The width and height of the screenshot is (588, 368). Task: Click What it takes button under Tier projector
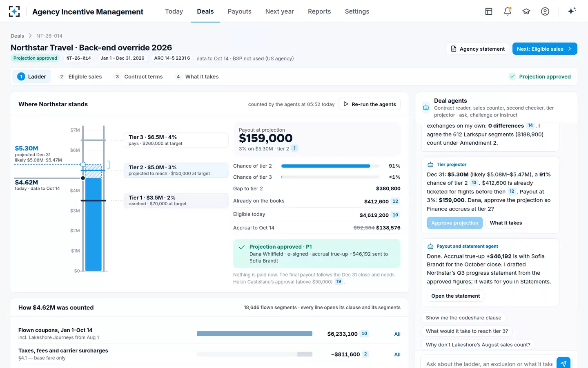[506, 223]
